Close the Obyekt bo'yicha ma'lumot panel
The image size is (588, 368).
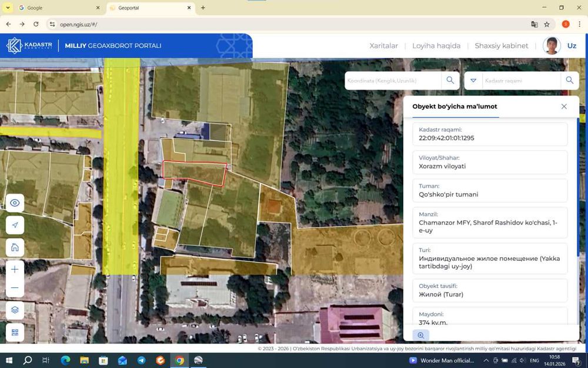point(564,107)
